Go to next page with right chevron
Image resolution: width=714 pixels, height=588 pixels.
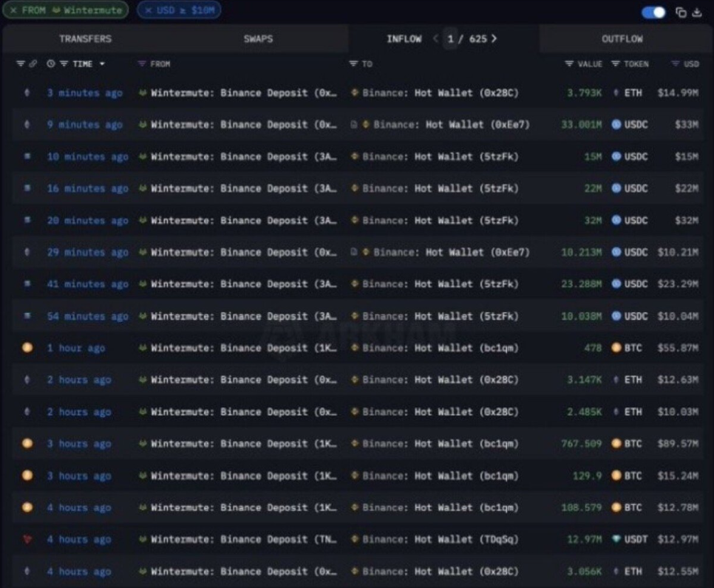click(x=494, y=38)
